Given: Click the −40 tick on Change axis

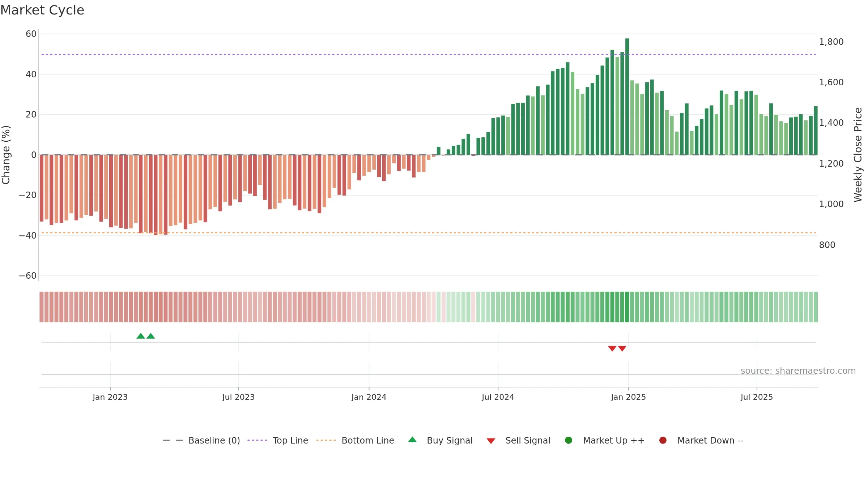Looking at the screenshot, I should tap(28, 236).
